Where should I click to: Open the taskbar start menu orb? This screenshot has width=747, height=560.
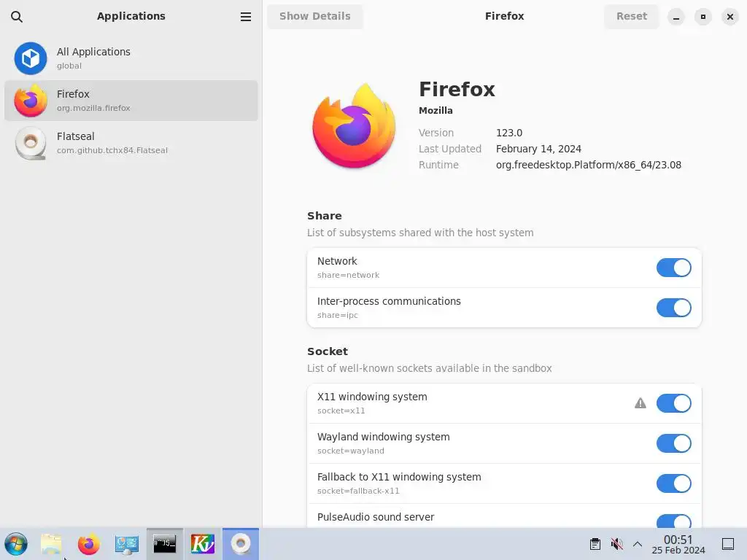16,544
